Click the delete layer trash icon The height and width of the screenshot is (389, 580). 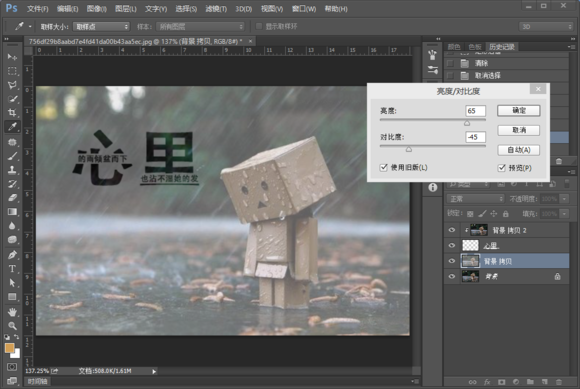[559, 382]
